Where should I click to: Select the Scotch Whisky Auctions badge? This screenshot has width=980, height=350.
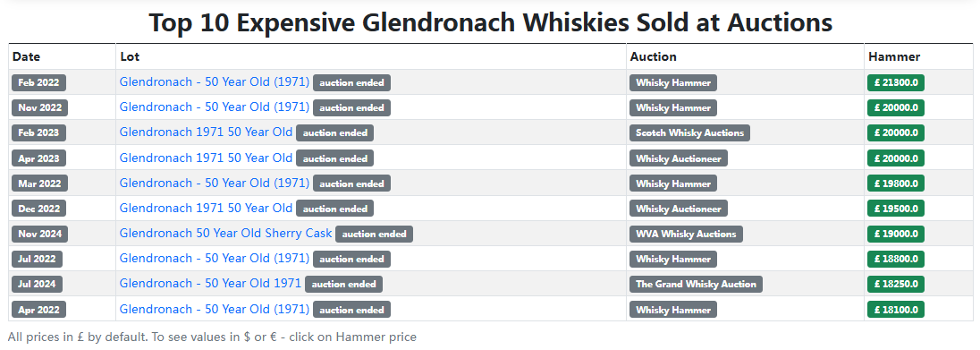[689, 132]
